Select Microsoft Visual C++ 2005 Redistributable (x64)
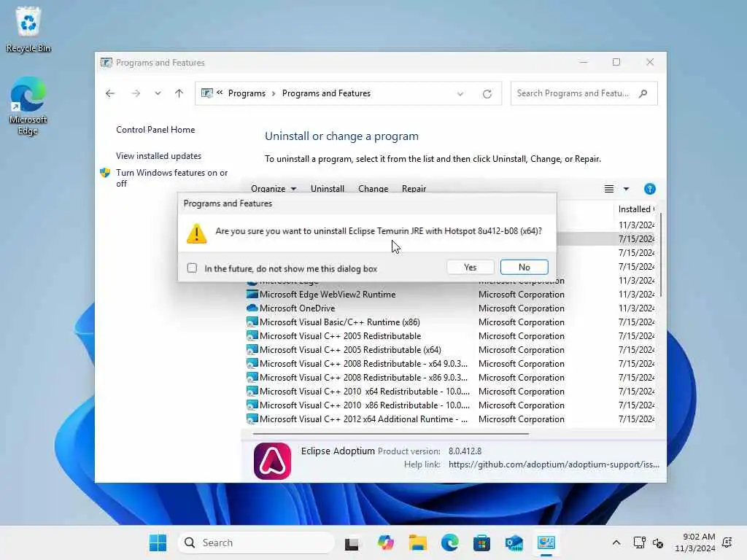This screenshot has width=747, height=560. coord(450,349)
